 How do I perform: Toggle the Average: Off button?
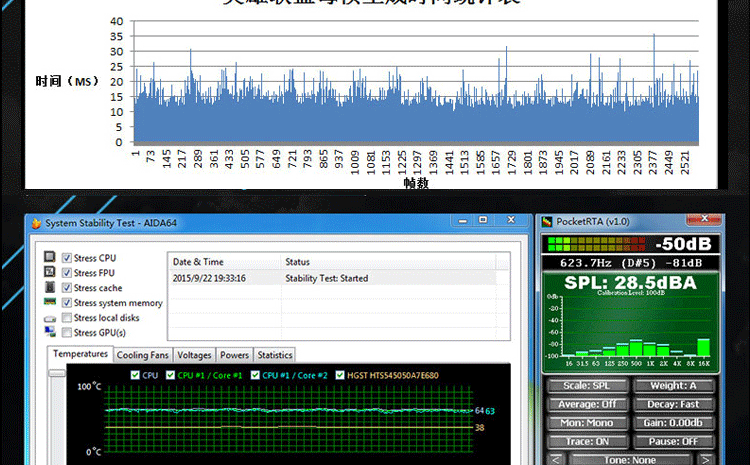[587, 404]
